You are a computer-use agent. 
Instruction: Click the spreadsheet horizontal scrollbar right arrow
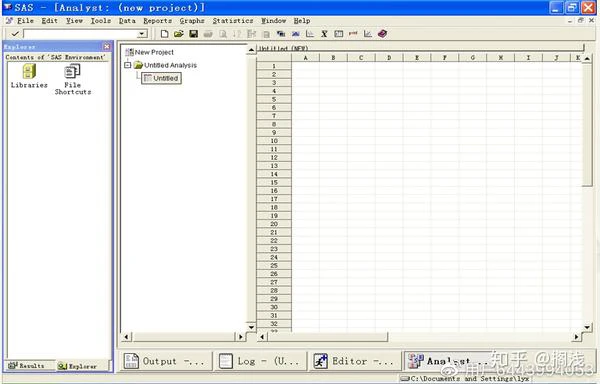[576, 337]
